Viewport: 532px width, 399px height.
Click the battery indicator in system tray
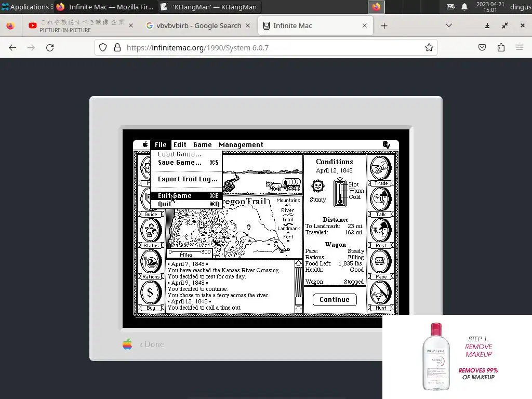(x=450, y=7)
